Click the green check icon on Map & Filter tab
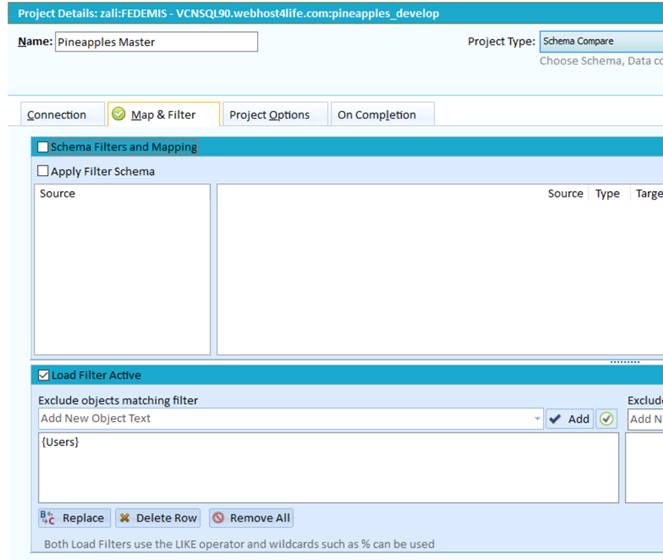The image size is (663, 560). (118, 115)
